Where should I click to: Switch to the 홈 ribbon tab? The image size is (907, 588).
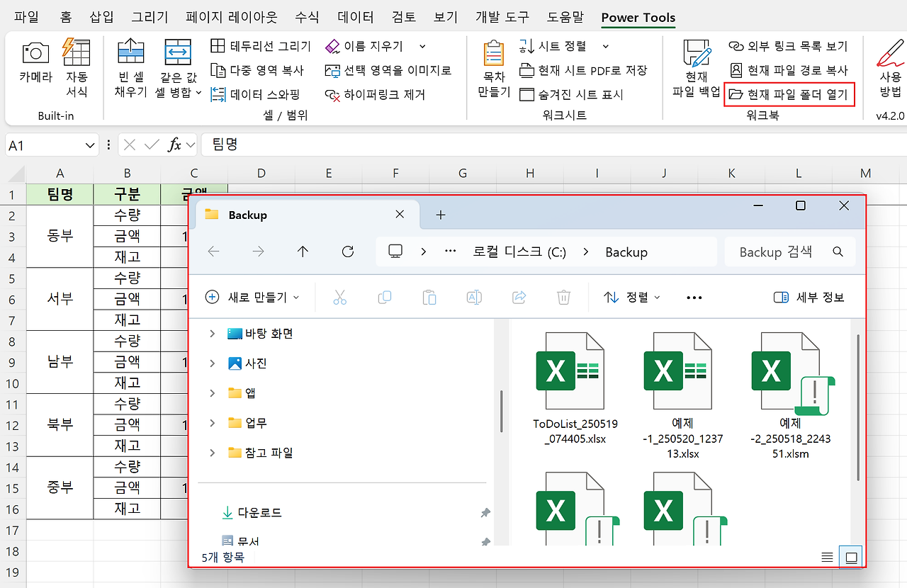click(x=66, y=18)
